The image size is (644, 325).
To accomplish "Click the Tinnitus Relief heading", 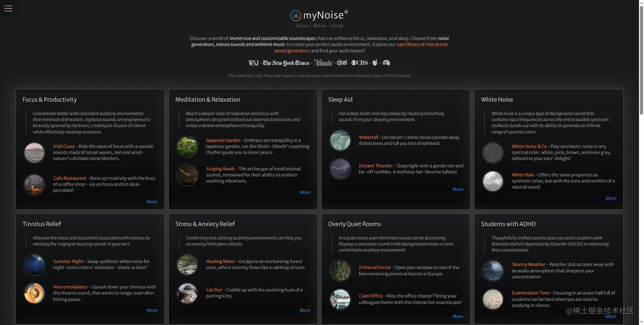I will coord(42,224).
